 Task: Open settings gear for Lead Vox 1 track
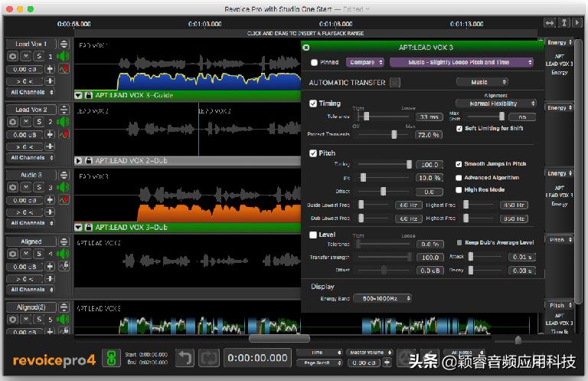pos(12,57)
